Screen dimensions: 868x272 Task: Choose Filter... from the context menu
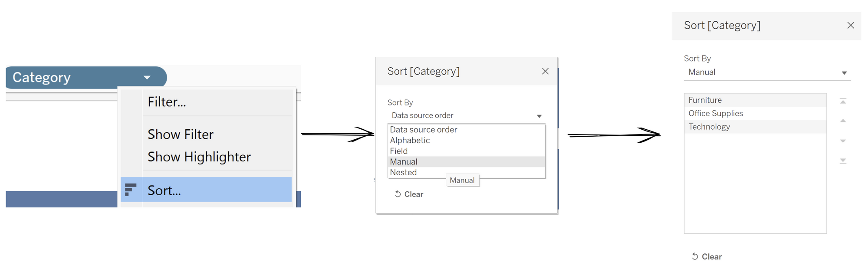pos(167,102)
